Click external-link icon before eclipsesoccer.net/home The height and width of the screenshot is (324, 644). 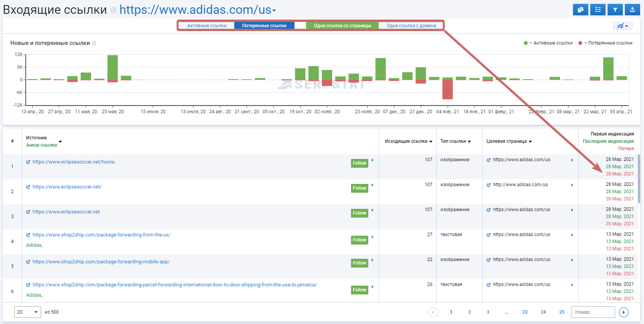coord(28,162)
